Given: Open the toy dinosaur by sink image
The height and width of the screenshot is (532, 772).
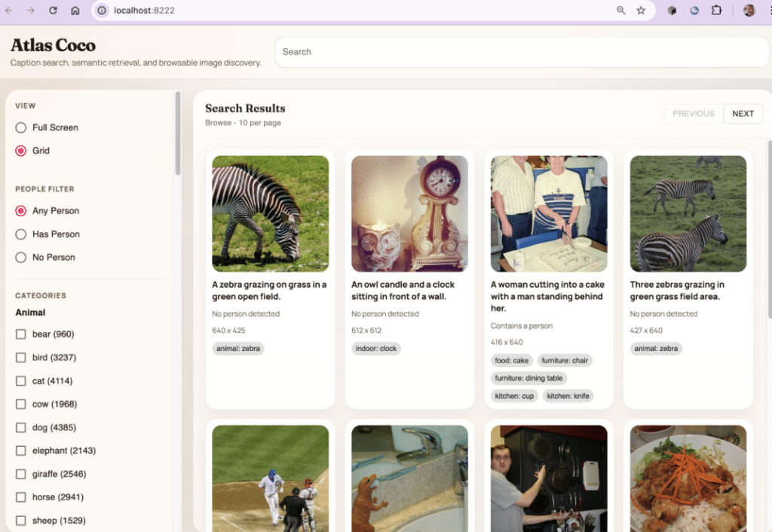Looking at the screenshot, I should pos(409,478).
